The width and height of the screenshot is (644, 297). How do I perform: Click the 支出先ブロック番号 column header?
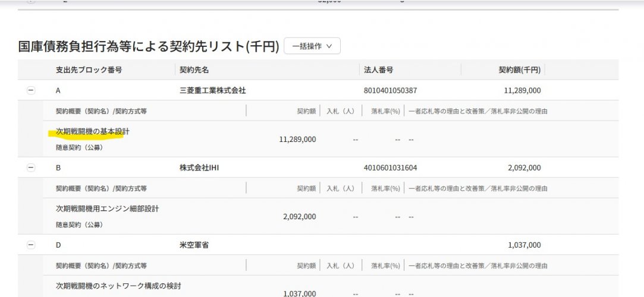coord(89,69)
